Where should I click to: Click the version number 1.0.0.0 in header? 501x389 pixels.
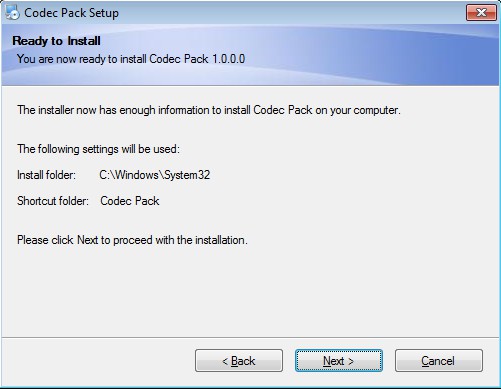pos(229,59)
